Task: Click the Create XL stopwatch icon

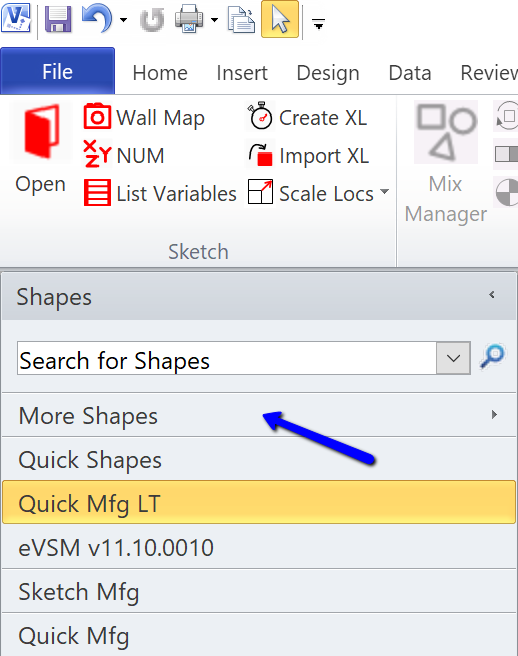Action: coord(260,115)
